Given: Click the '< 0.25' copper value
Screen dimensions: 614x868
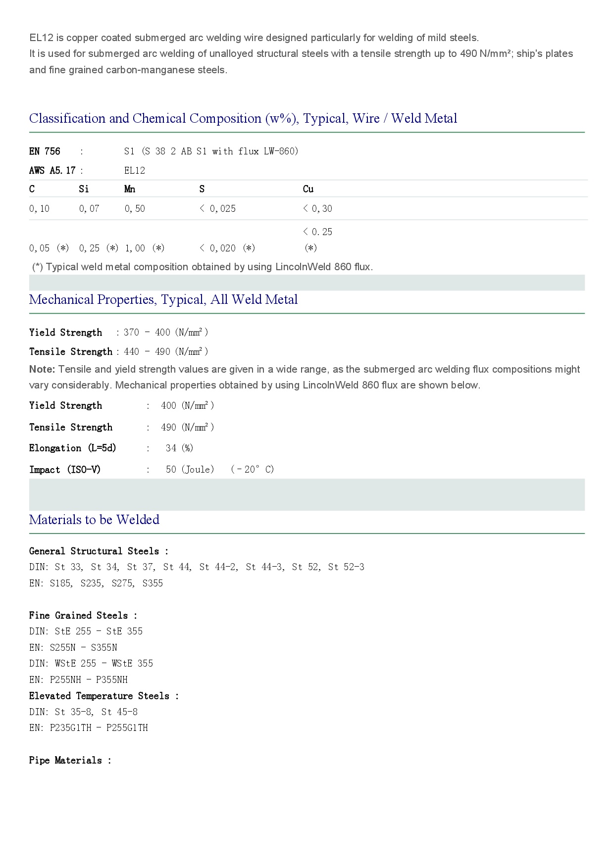Looking at the screenshot, I should coord(318,232).
